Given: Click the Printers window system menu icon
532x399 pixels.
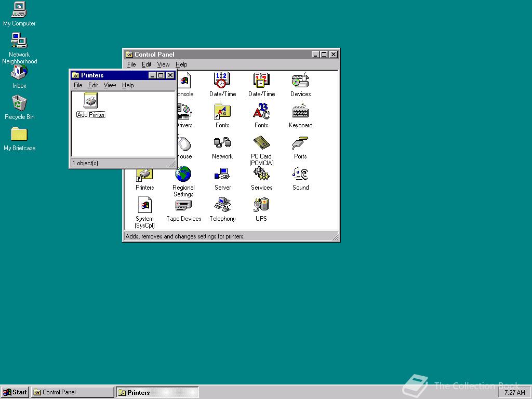Looking at the screenshot, I should point(75,75).
